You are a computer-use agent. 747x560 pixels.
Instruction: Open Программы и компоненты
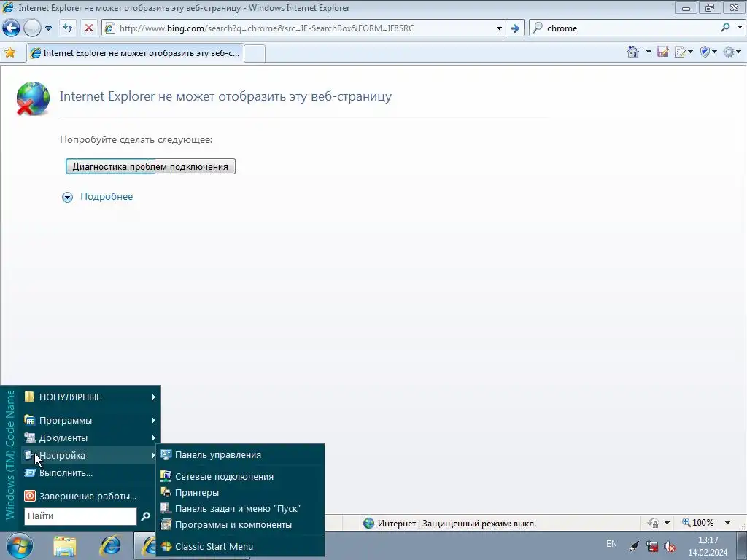coord(241,525)
